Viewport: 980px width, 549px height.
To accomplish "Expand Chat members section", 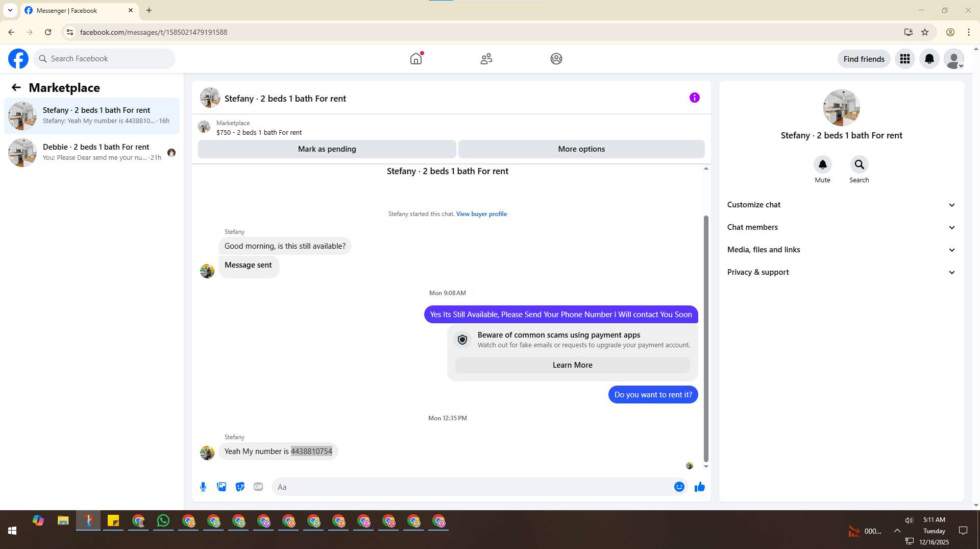I will [841, 227].
